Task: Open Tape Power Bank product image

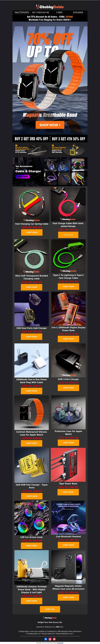Action: 68,465
